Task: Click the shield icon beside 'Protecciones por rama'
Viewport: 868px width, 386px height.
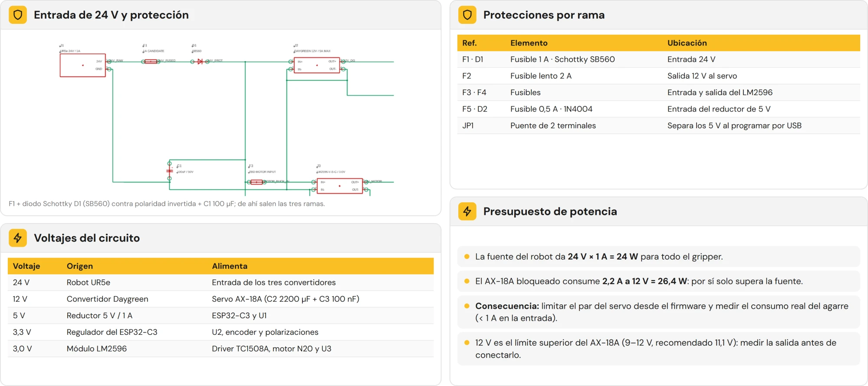Action: tap(467, 15)
